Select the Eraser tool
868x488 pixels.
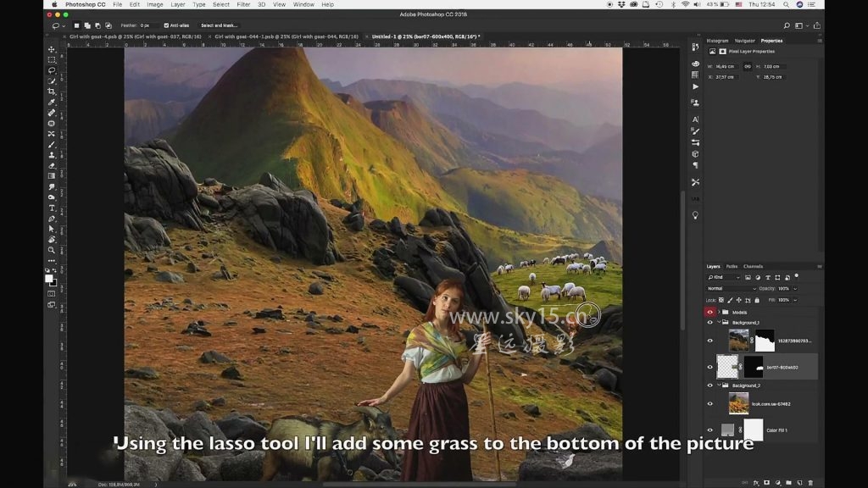(52, 165)
